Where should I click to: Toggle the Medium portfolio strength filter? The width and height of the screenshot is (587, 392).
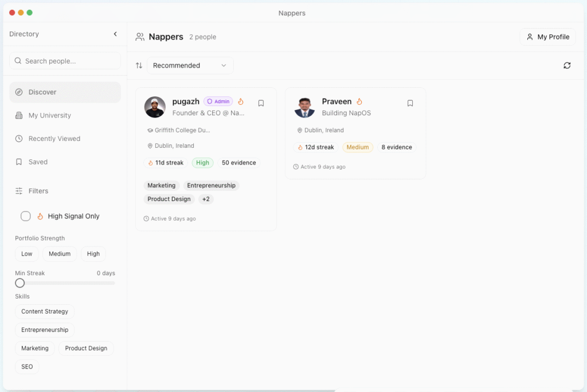[x=60, y=254]
